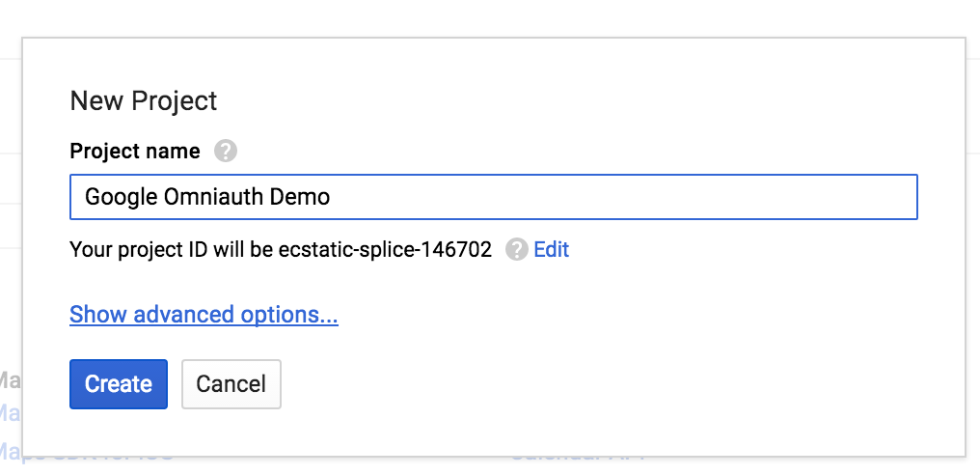Click Edit to change the project ID
The height and width of the screenshot is (475, 980).
(x=552, y=249)
